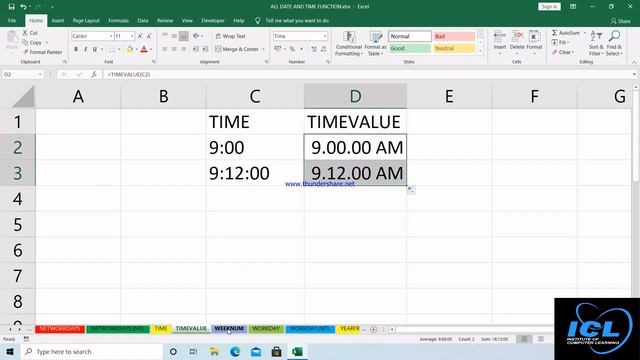Open Find & Select magnifier
The width and height of the screenshot is (640, 360).
coord(614,44)
